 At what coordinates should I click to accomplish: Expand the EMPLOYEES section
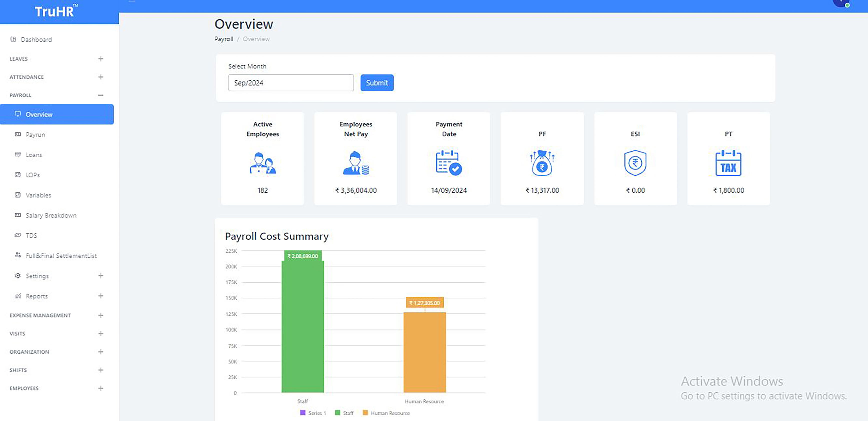tap(101, 388)
